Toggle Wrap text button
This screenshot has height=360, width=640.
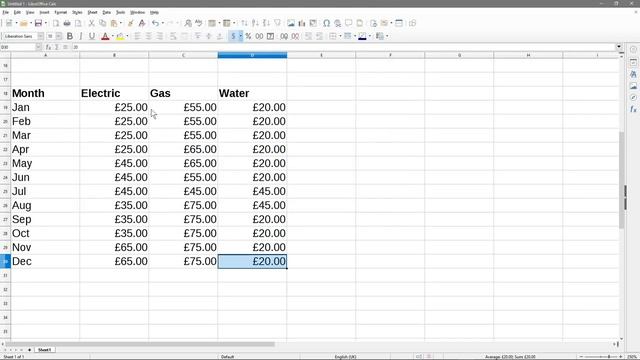pos(173,36)
